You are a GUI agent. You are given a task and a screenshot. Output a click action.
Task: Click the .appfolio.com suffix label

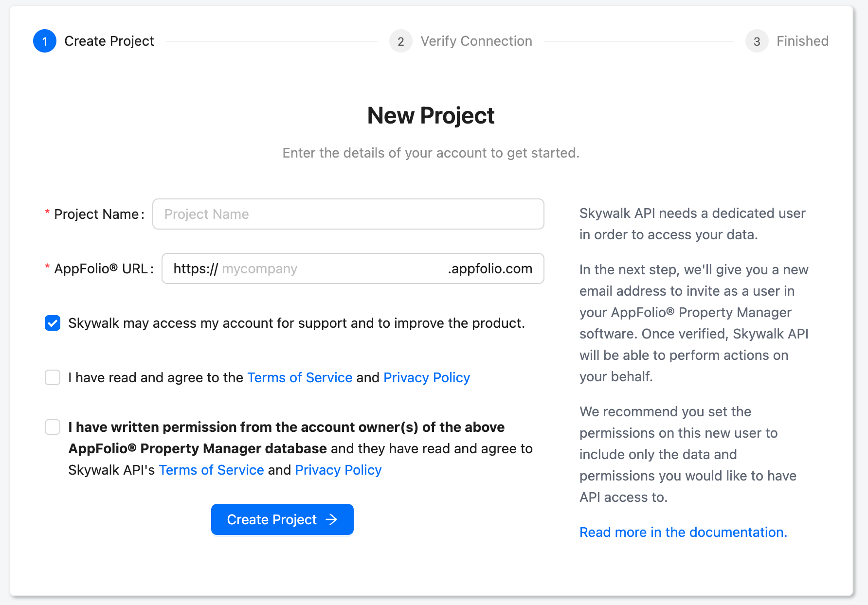tap(489, 268)
